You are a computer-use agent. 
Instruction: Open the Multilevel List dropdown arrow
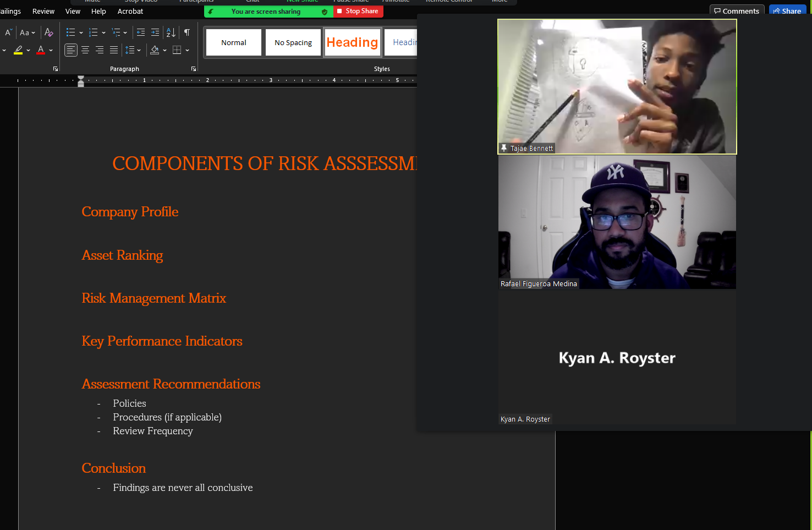coord(125,33)
